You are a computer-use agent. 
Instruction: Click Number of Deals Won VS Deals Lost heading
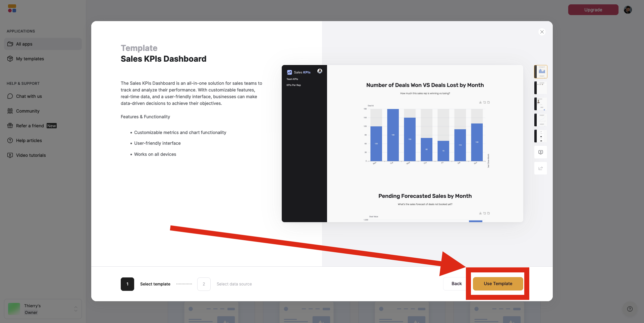[x=425, y=85]
